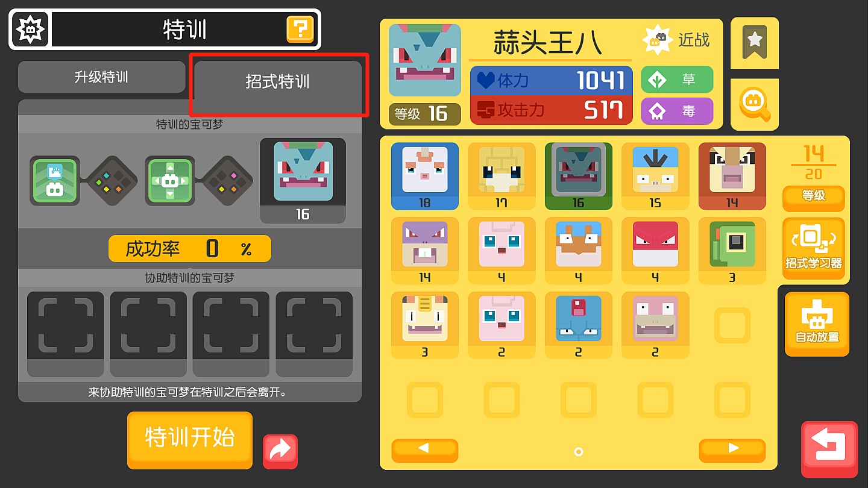Click the red back arrow icon
This screenshot has height=488, width=868.
pos(829,449)
